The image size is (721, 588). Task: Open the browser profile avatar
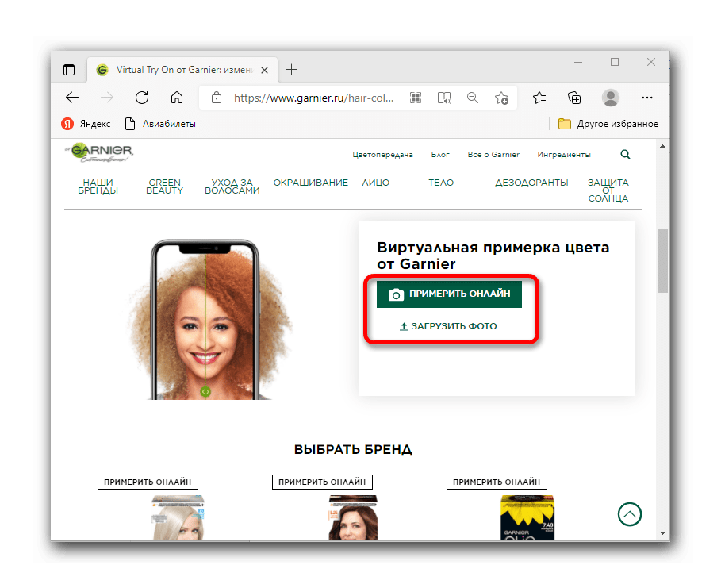(x=611, y=98)
